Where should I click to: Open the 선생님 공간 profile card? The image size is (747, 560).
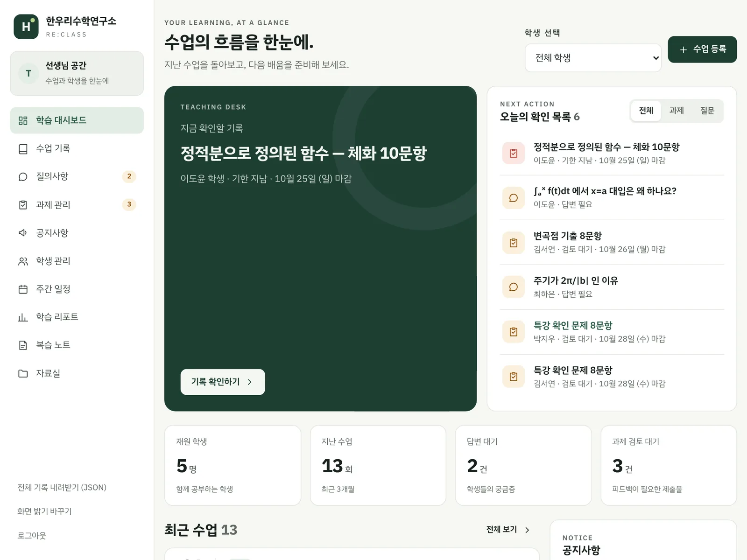(77, 74)
